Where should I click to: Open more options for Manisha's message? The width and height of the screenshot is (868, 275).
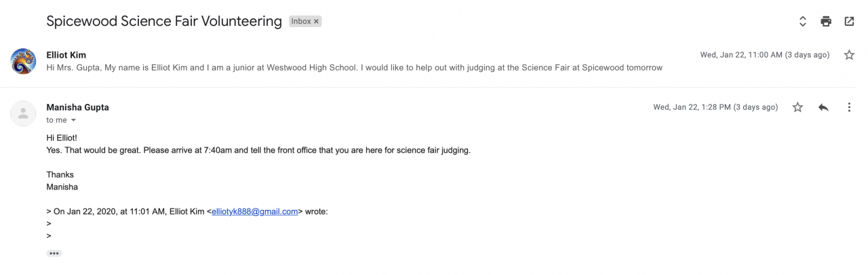coord(849,107)
